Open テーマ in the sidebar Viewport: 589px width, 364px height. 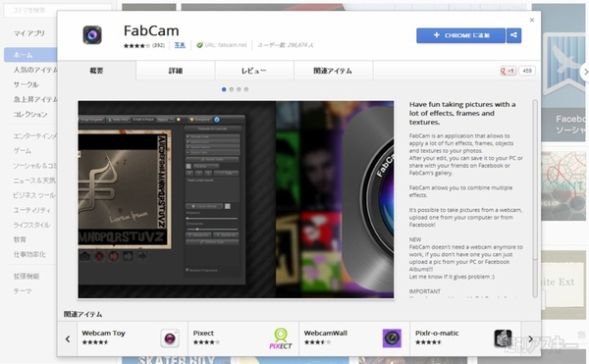click(x=23, y=290)
